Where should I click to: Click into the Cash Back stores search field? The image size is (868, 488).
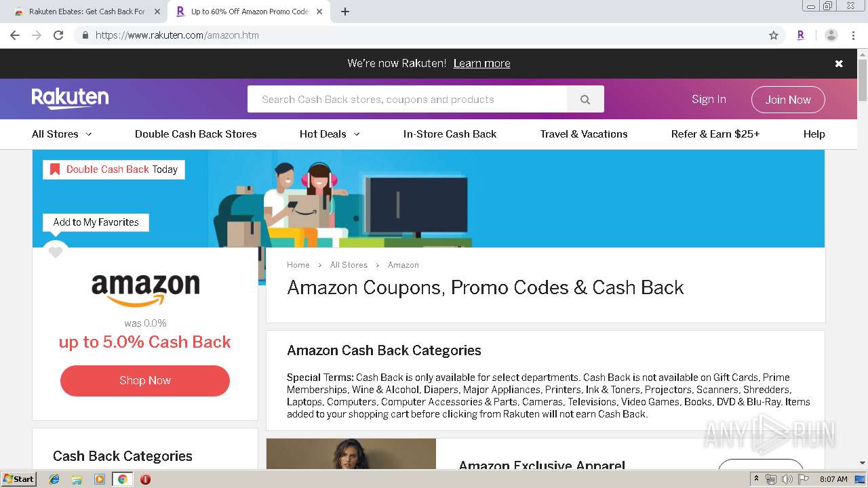pos(407,100)
